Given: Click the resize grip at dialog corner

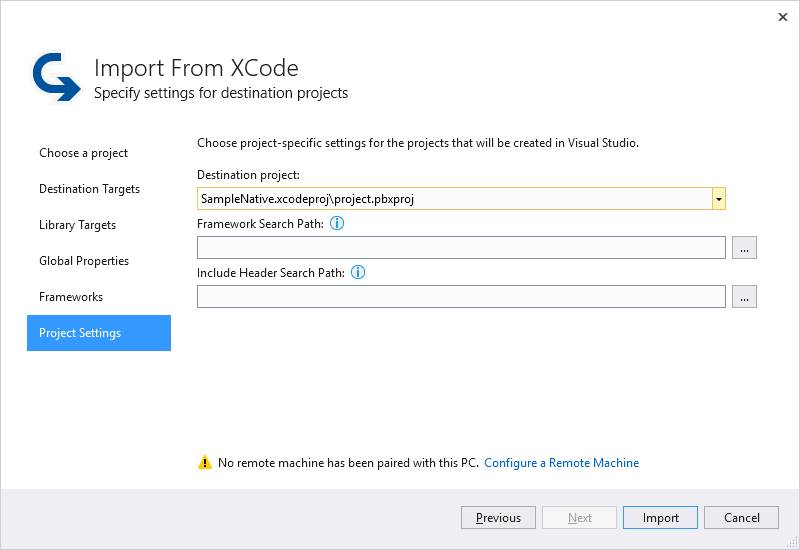Looking at the screenshot, I should point(791,541).
